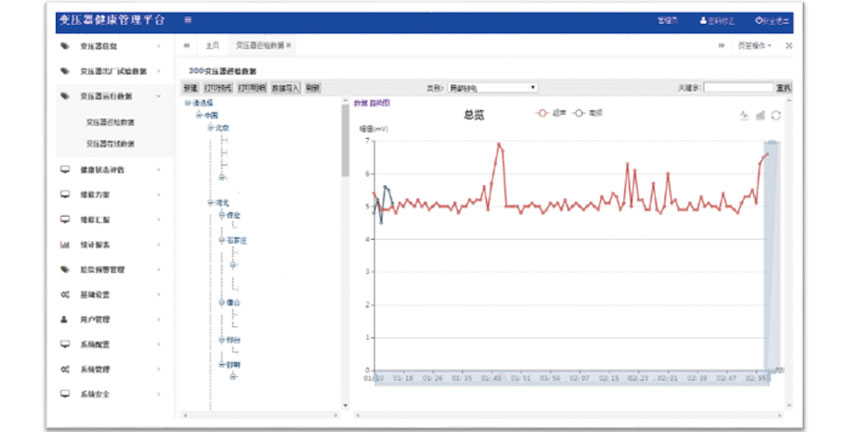Switch to the 主页 tab

coord(212,46)
